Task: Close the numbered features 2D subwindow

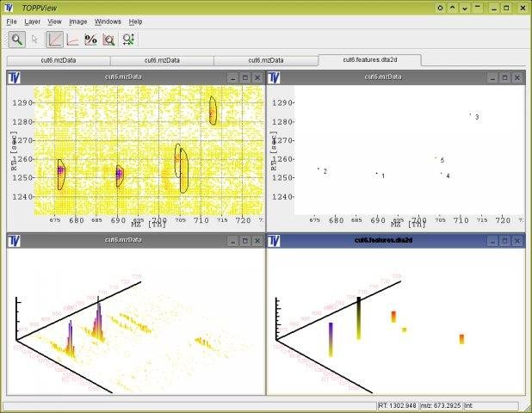Action: [x=517, y=77]
